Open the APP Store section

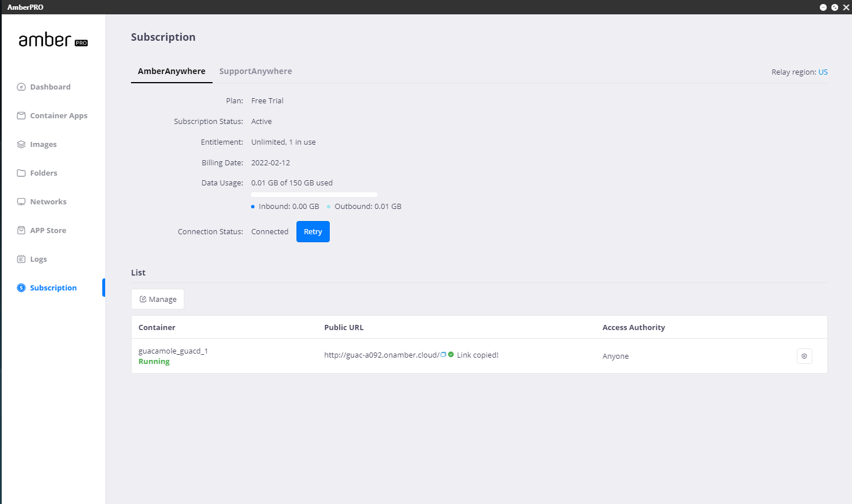(x=48, y=231)
